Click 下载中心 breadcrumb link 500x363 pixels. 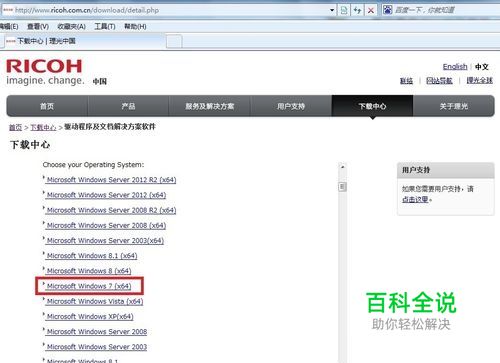[43, 127]
